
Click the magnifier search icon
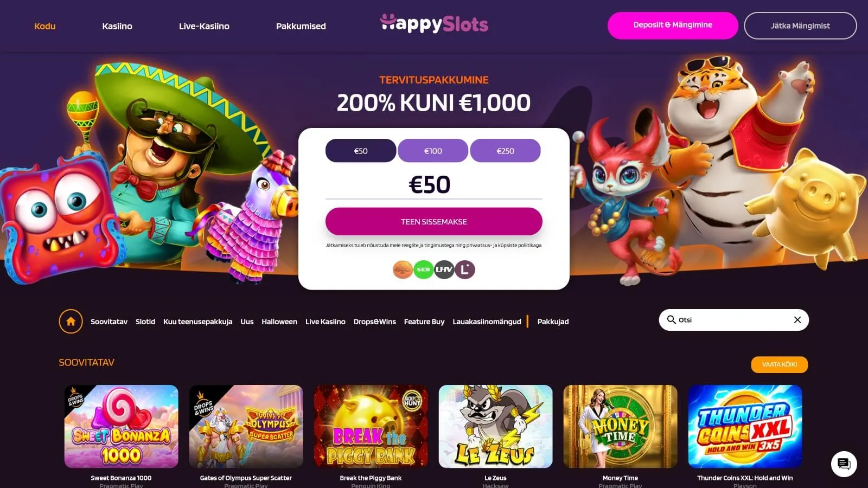671,320
